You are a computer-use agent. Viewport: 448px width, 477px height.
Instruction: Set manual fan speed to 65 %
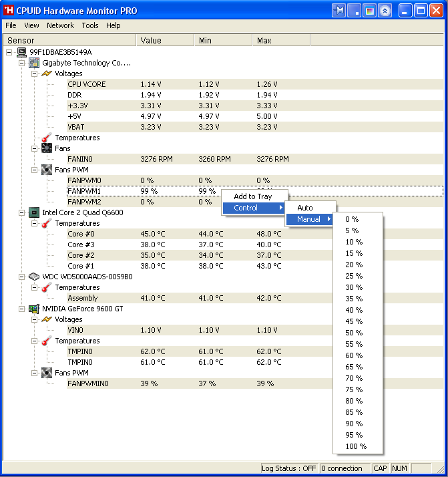pyautogui.click(x=358, y=367)
